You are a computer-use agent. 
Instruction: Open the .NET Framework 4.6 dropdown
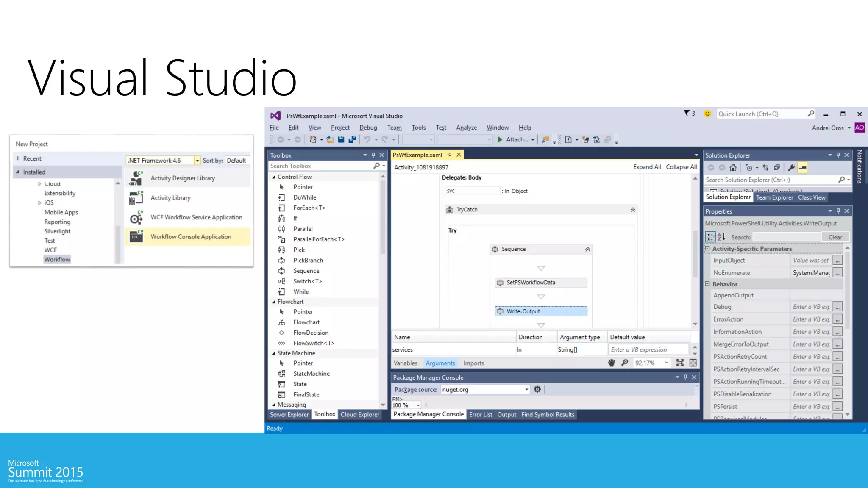[x=197, y=161]
